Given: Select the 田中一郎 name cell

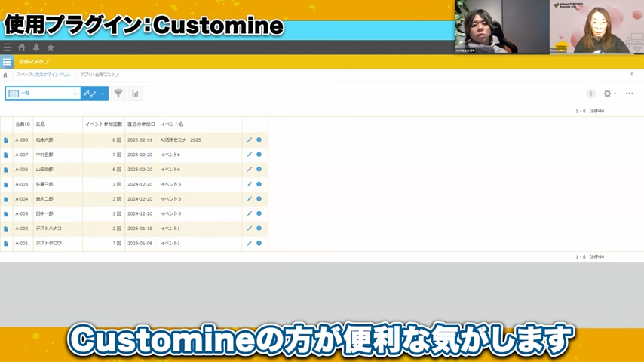Looking at the screenshot, I should (x=58, y=213).
